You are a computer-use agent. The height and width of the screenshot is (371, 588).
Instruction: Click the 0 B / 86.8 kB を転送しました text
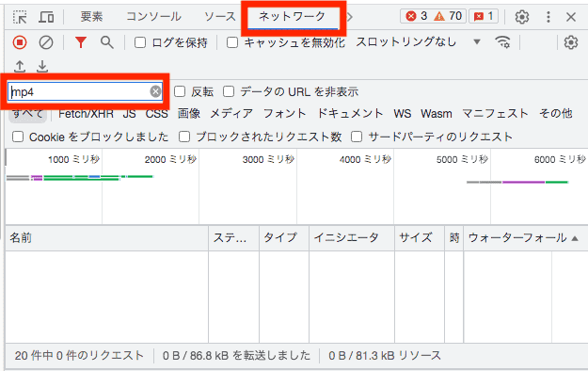point(236,356)
